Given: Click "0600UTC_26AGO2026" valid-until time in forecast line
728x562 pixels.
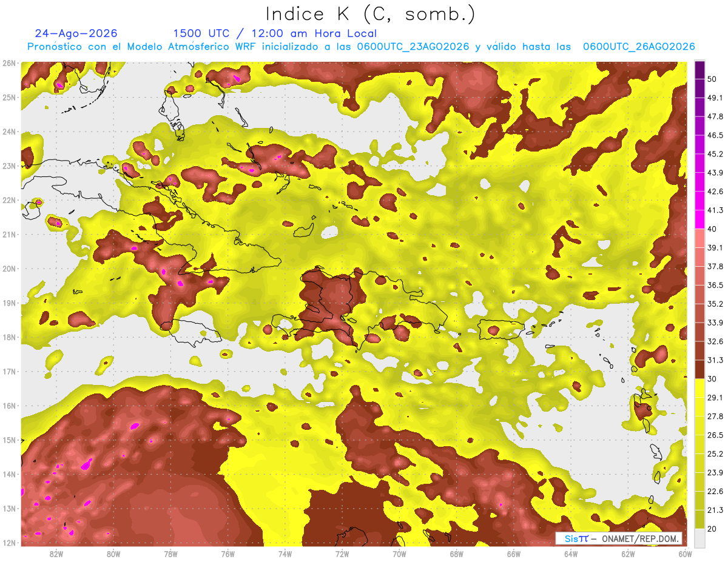Looking at the screenshot, I should click(639, 47).
